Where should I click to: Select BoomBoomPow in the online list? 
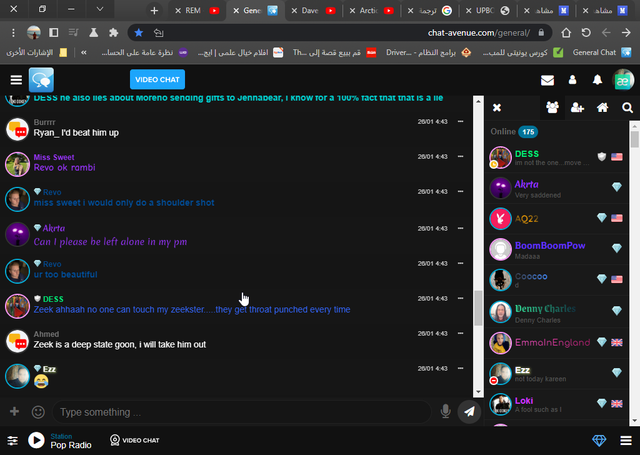coord(556,249)
